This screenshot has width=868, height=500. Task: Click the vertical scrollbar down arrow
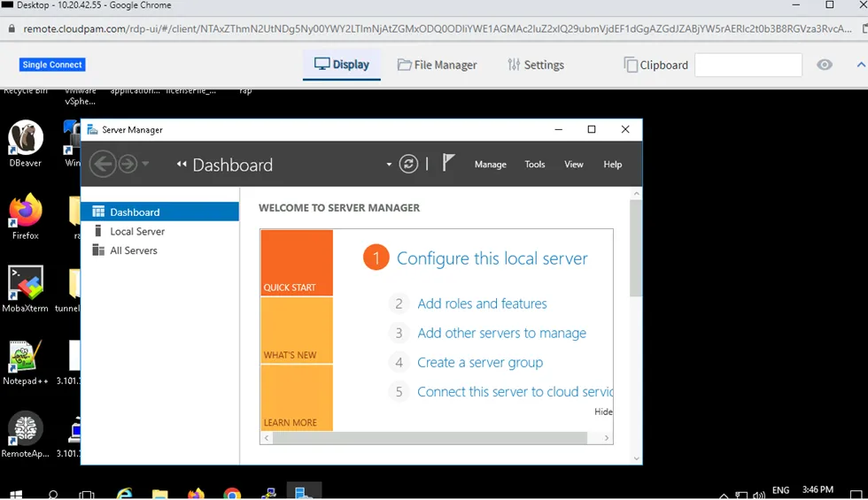point(636,458)
